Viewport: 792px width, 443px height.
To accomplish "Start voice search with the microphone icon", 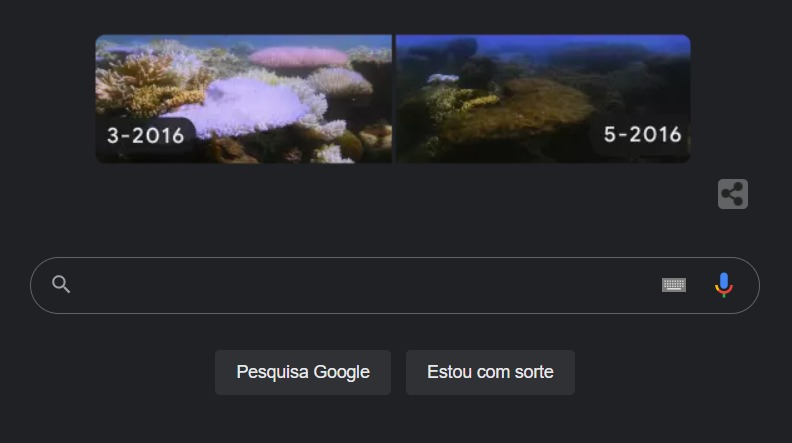I will tap(723, 285).
